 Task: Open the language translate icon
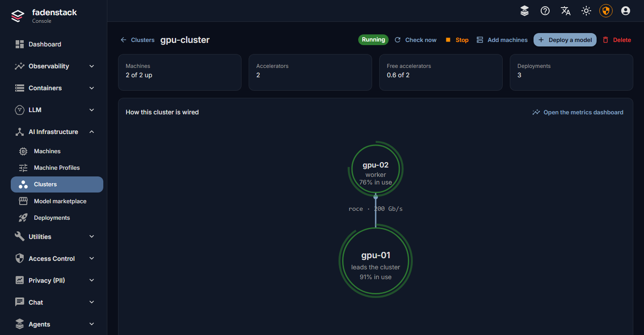pos(566,11)
